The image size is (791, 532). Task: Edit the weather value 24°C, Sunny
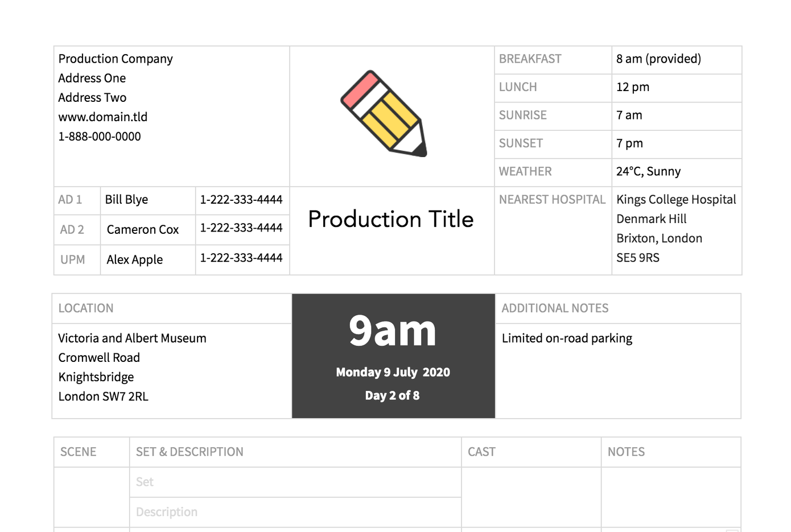[648, 172]
